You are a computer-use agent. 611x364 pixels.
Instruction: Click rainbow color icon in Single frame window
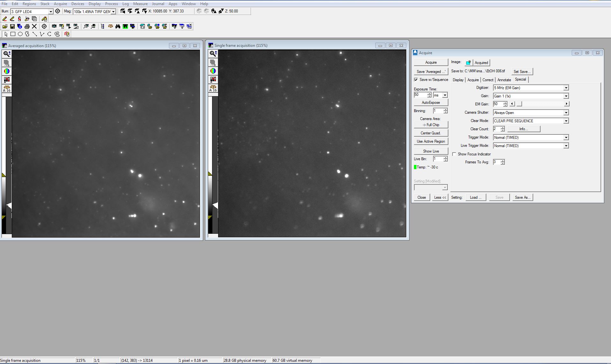[213, 71]
